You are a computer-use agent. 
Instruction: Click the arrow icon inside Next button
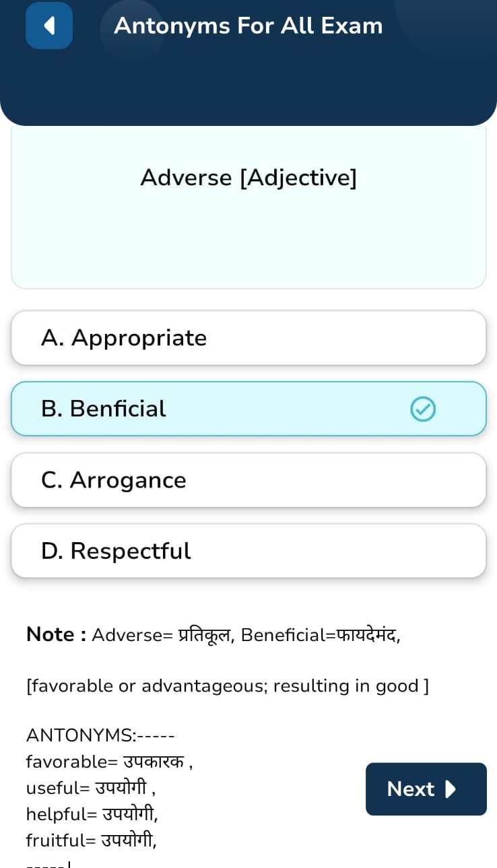pyautogui.click(x=451, y=789)
